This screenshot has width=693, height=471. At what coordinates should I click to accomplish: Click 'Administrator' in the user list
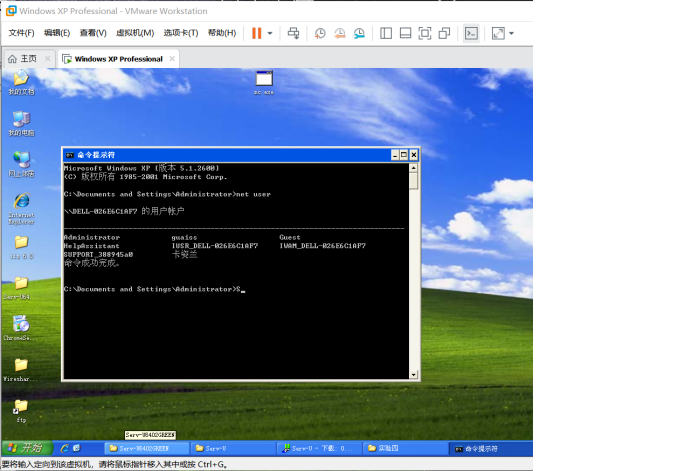click(x=91, y=237)
